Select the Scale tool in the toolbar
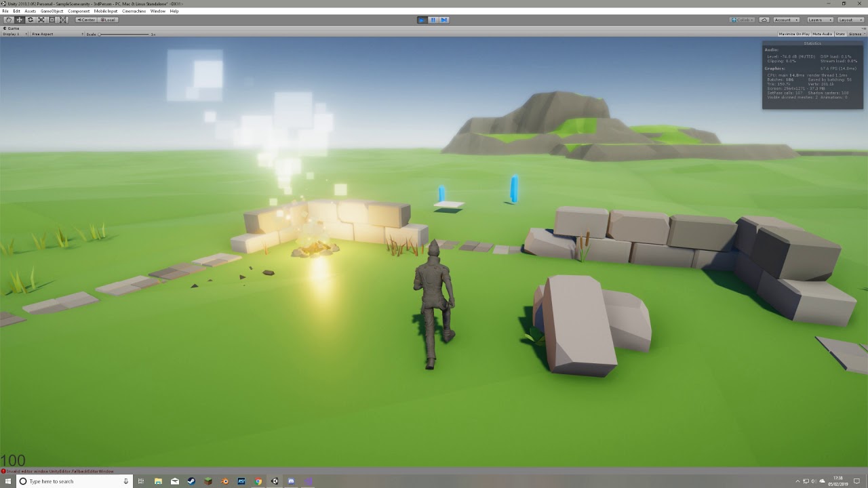Image resolution: width=868 pixels, height=488 pixels. point(41,20)
